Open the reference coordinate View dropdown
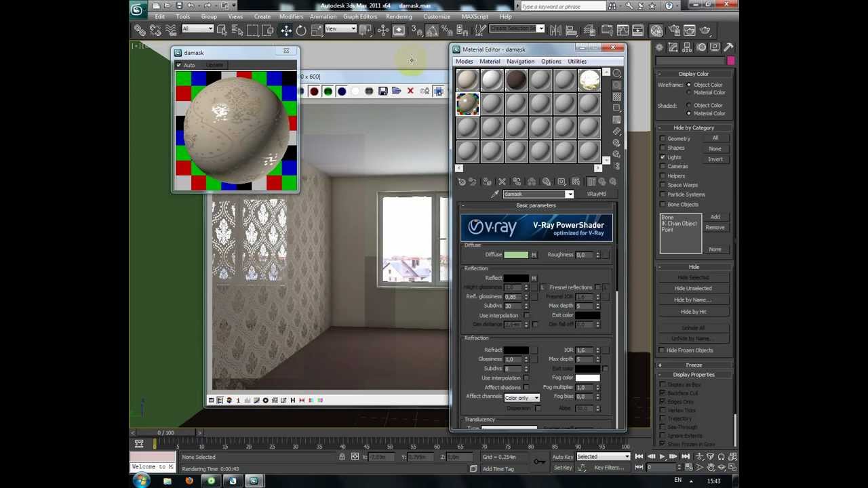Viewport: 868px width, 488px height. pos(340,29)
